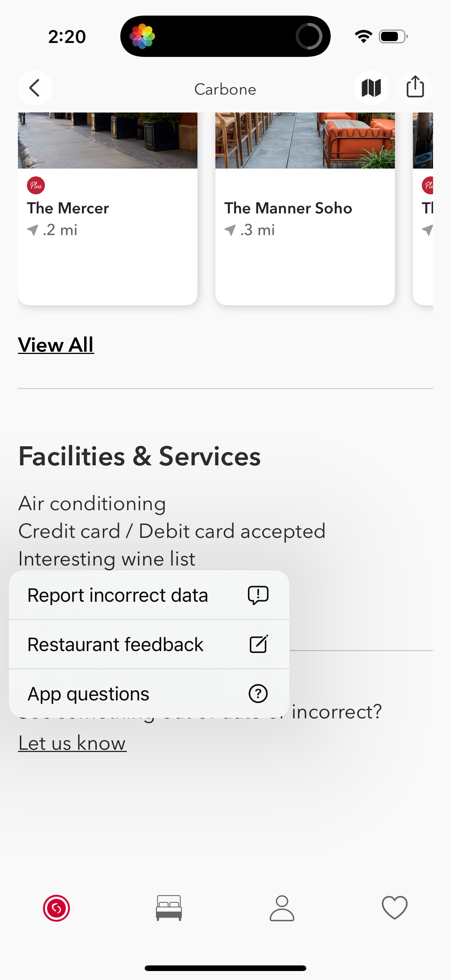The image size is (451, 980).
Task: Tap the back chevron button
Action: [35, 88]
